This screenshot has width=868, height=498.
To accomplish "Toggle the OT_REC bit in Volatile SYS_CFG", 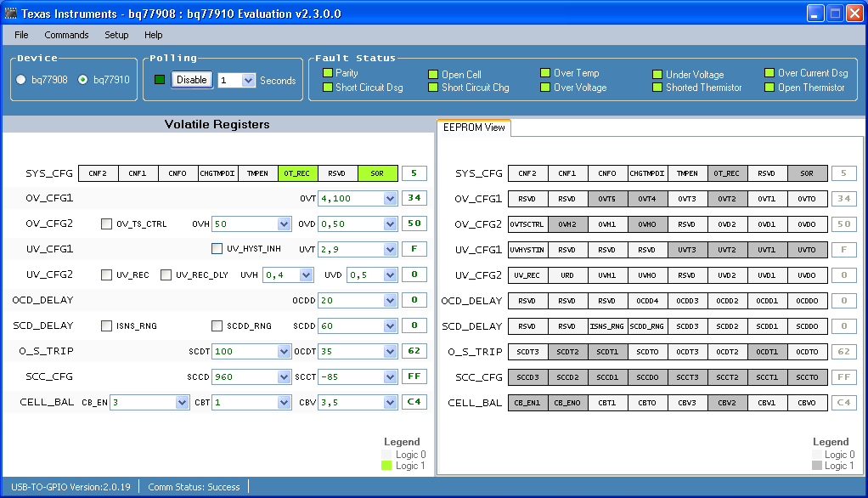I will 297,173.
